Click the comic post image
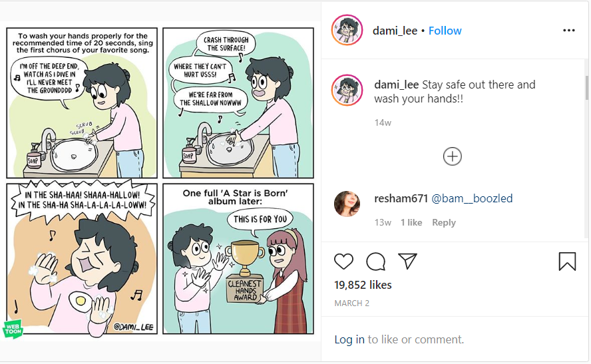The height and width of the screenshot is (364, 591). tap(160, 181)
